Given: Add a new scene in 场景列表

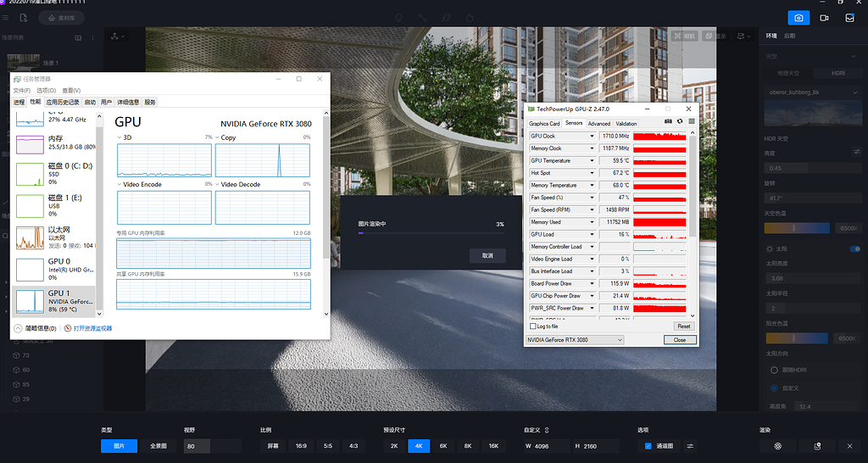Looking at the screenshot, I should (78, 37).
